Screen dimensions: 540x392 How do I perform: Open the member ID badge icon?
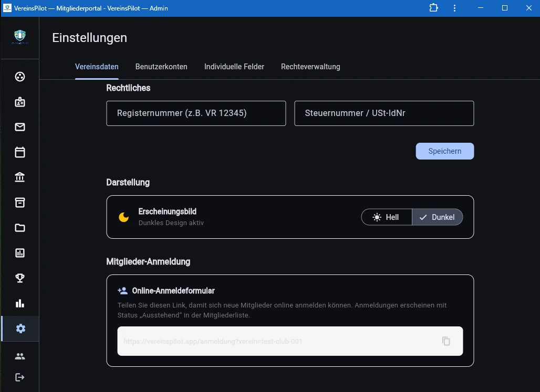pos(20,102)
